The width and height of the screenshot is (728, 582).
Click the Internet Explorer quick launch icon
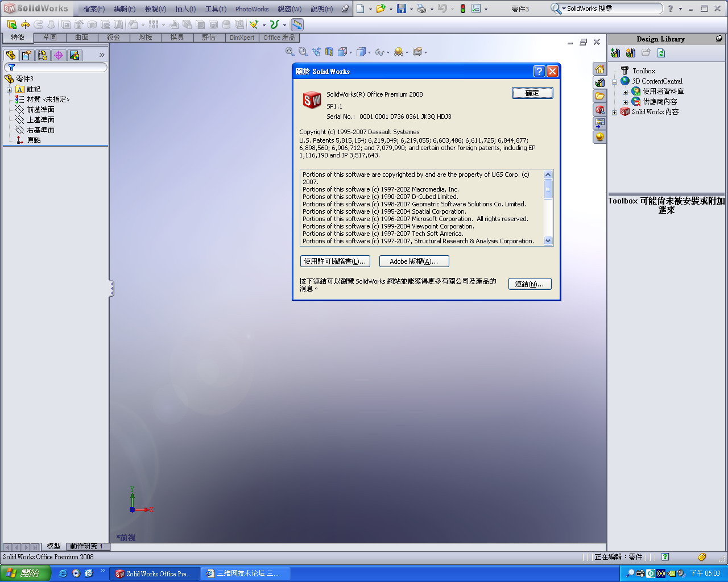tap(63, 573)
